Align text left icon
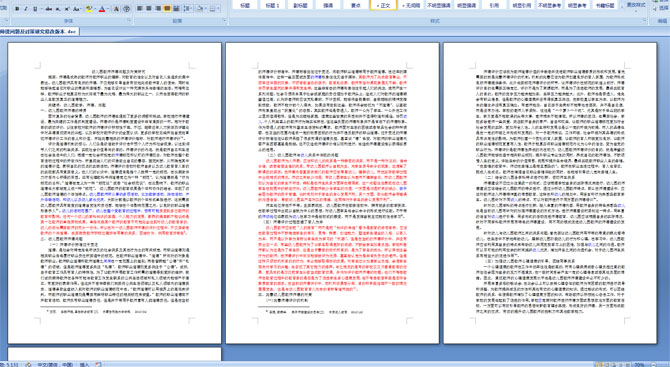This screenshot has width=670, height=367. tap(139, 9)
